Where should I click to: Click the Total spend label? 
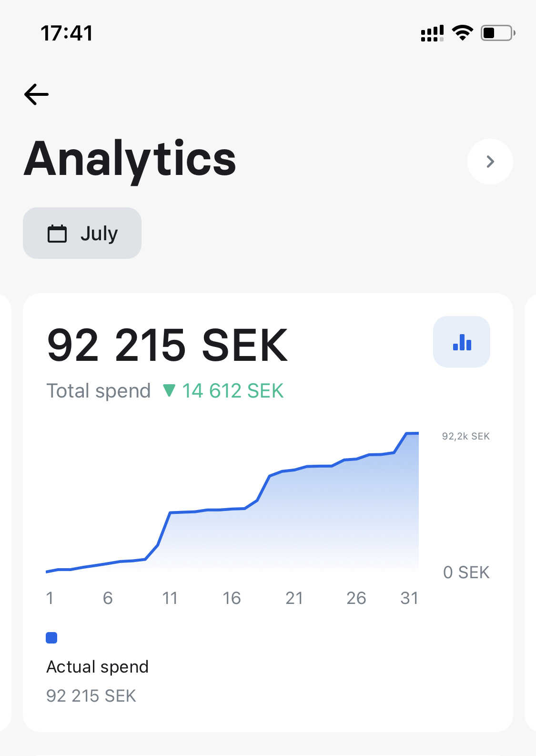[x=99, y=391]
